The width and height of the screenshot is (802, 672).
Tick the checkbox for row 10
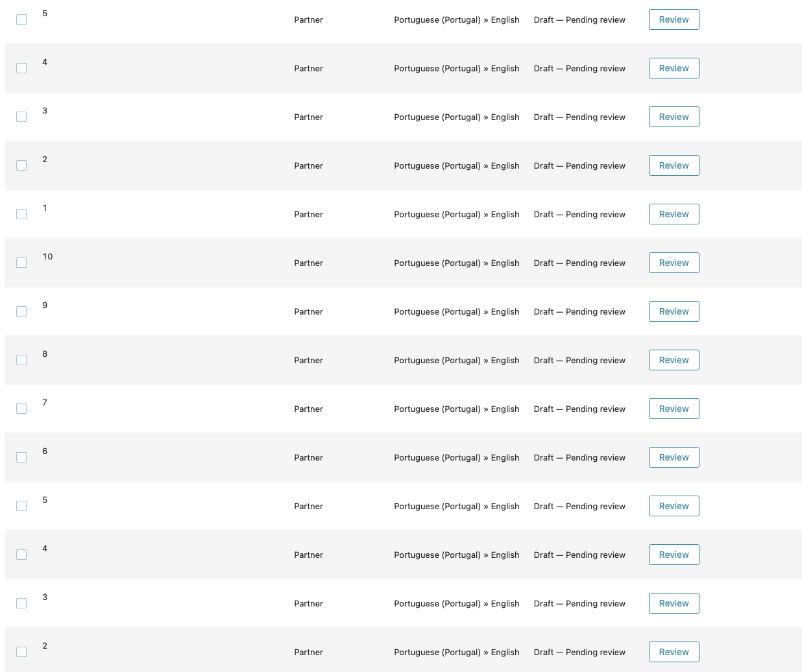pos(21,263)
